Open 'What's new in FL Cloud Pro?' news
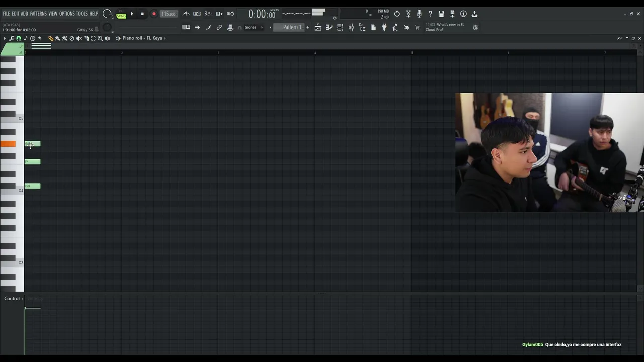The height and width of the screenshot is (362, 644). [445, 27]
